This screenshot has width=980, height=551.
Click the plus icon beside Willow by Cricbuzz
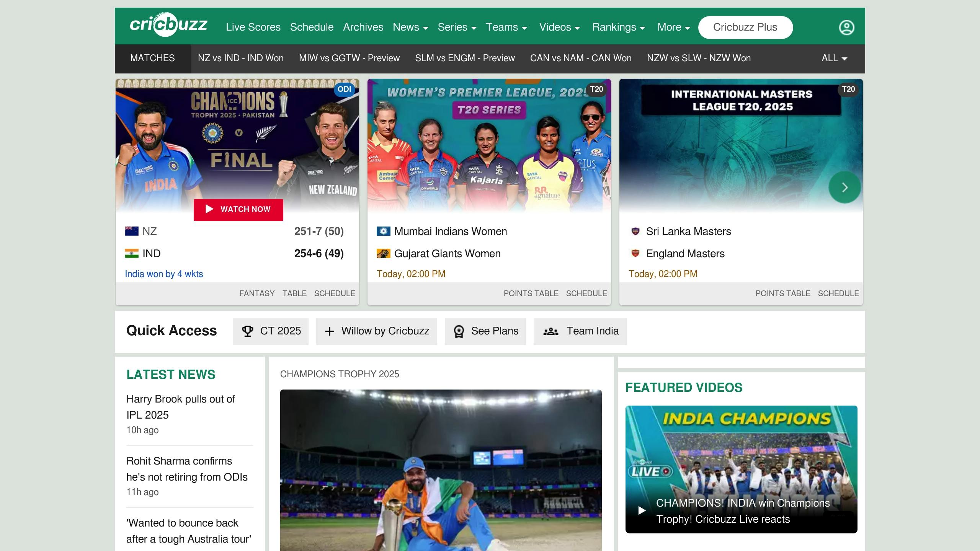click(x=329, y=331)
